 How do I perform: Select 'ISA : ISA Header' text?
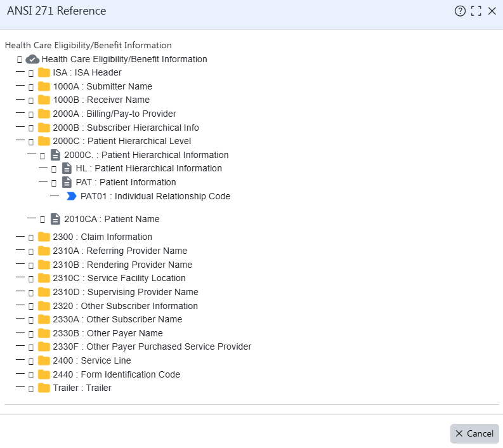pyautogui.click(x=87, y=72)
